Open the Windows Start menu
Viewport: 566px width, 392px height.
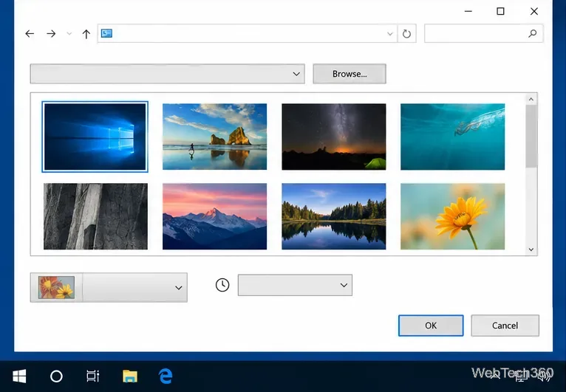tap(19, 376)
